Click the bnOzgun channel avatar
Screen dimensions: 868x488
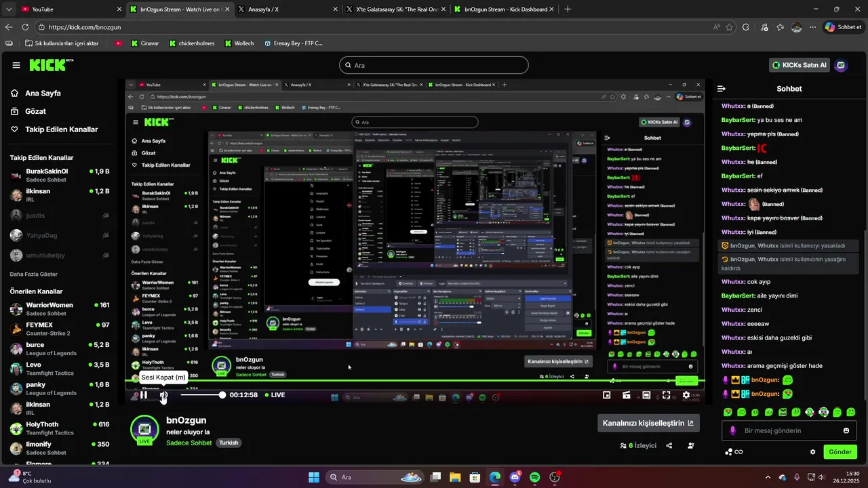tap(144, 429)
